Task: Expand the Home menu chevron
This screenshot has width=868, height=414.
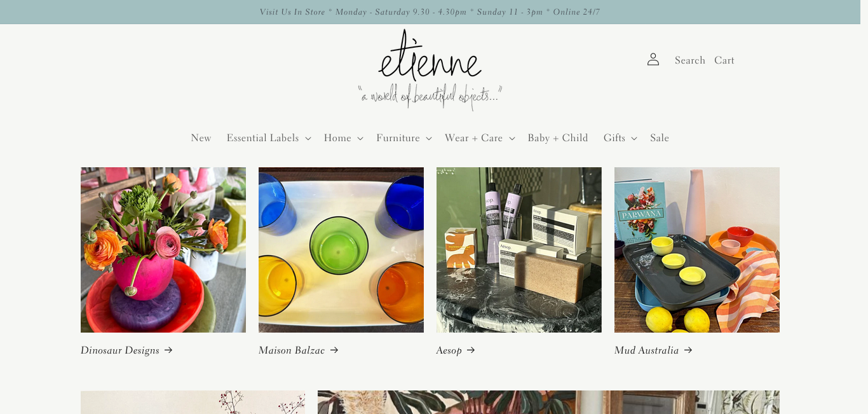Action: point(360,139)
